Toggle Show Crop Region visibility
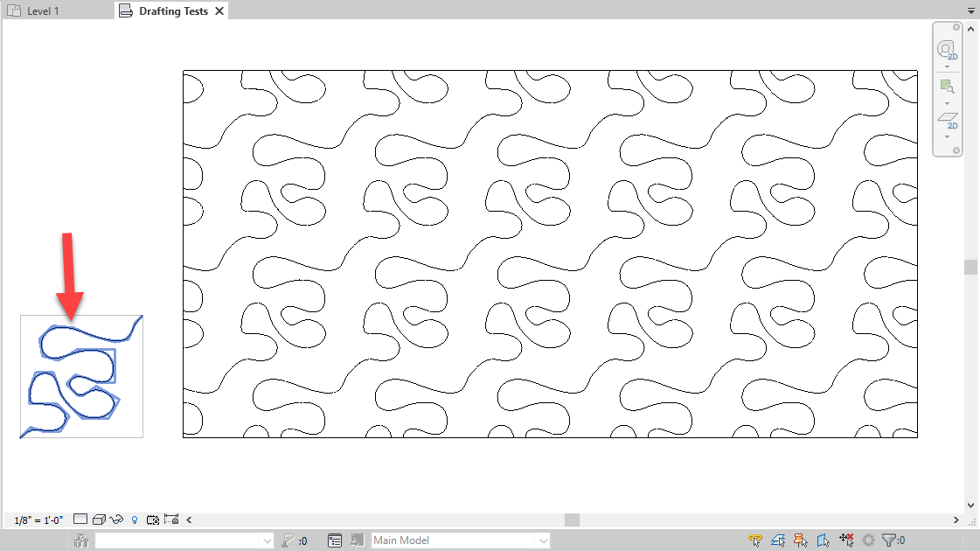Image resolution: width=980 pixels, height=551 pixels. point(172,519)
